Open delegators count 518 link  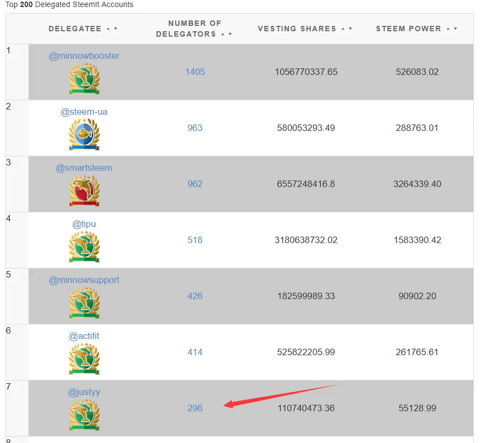point(195,240)
